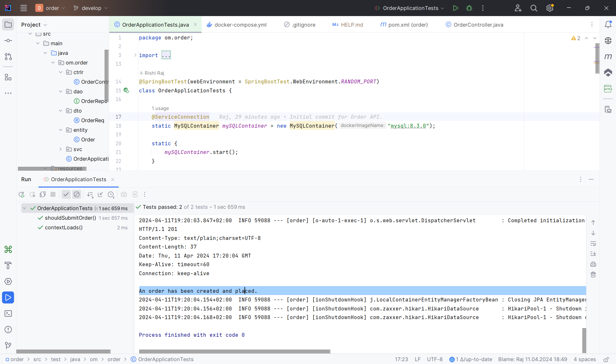Switch to the docker-compose.yml tab
616x364 pixels.
point(240,25)
